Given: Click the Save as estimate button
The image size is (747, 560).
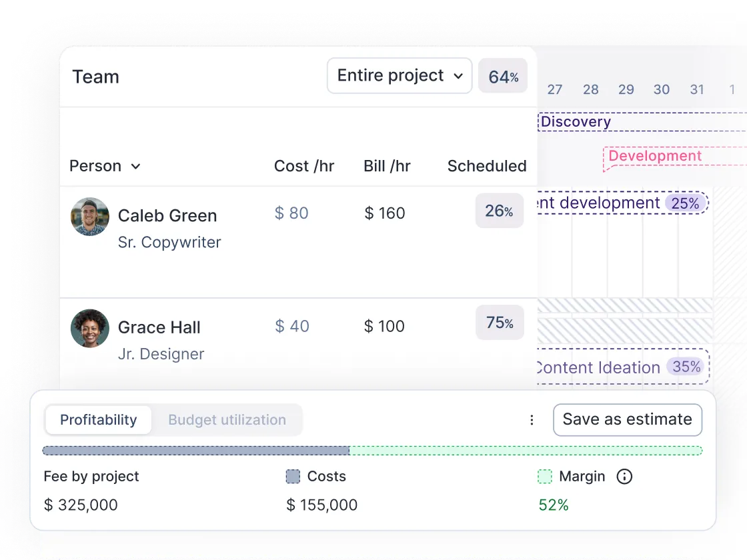Looking at the screenshot, I should pyautogui.click(x=627, y=420).
